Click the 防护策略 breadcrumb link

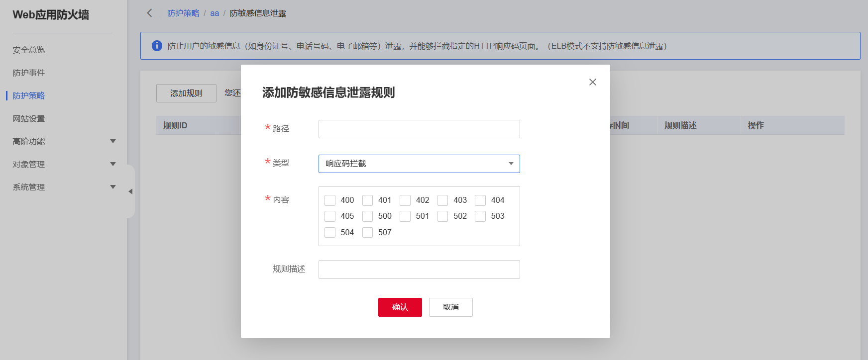[x=183, y=13]
